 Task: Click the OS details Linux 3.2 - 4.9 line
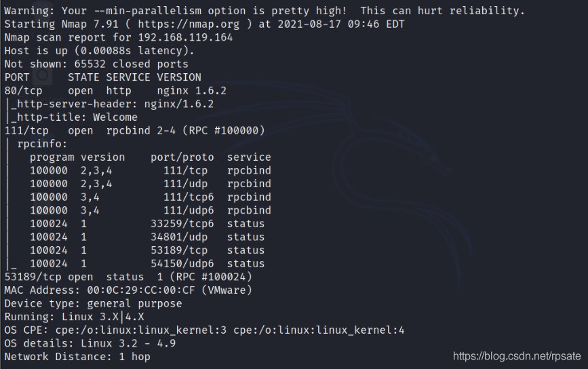(90, 343)
